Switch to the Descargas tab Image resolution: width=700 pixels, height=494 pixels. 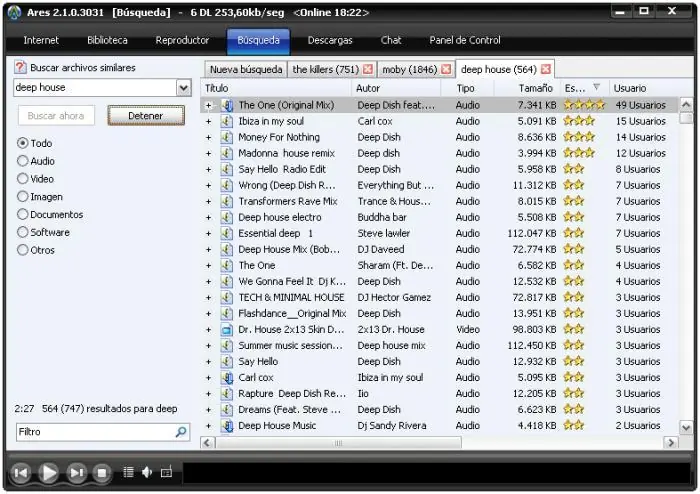pos(329,41)
